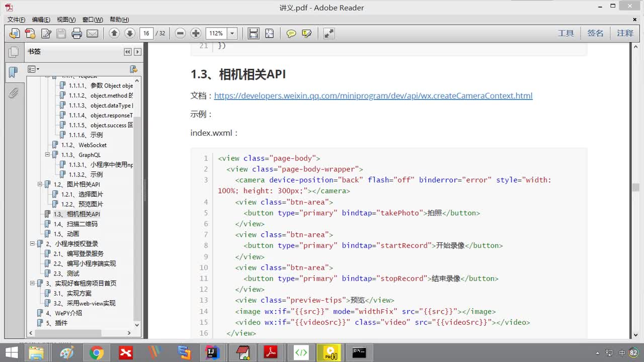Open the 工具 pane

[566, 33]
